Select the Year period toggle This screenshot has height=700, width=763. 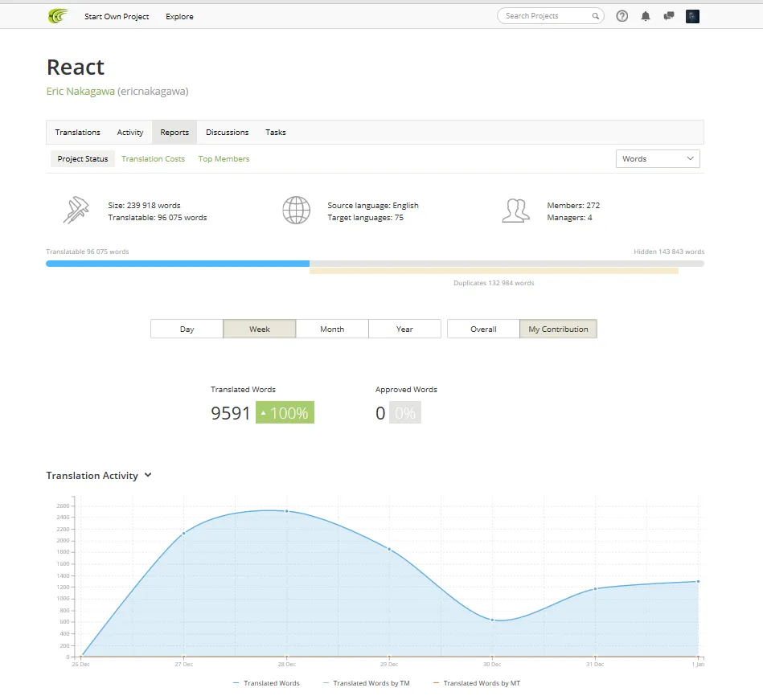tap(404, 330)
